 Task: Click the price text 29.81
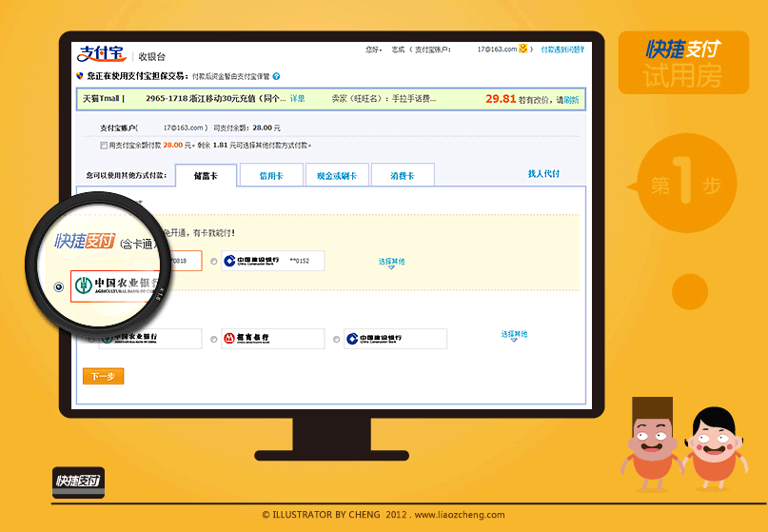[501, 99]
